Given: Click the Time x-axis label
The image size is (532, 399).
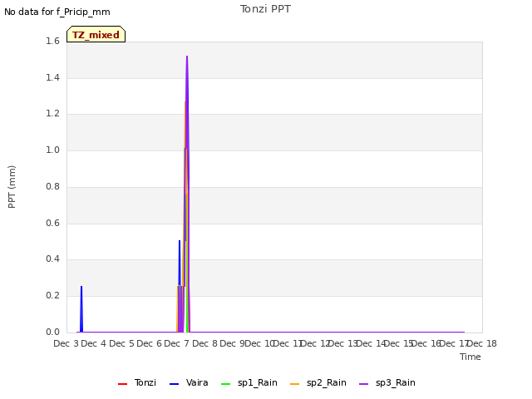Looking at the screenshot, I should pyautogui.click(x=470, y=357).
